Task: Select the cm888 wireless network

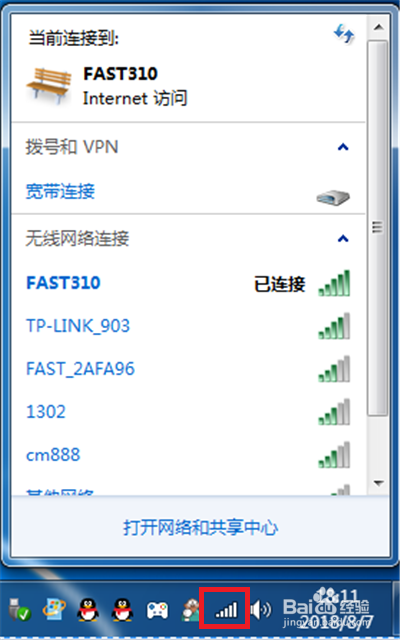Action: [188, 455]
